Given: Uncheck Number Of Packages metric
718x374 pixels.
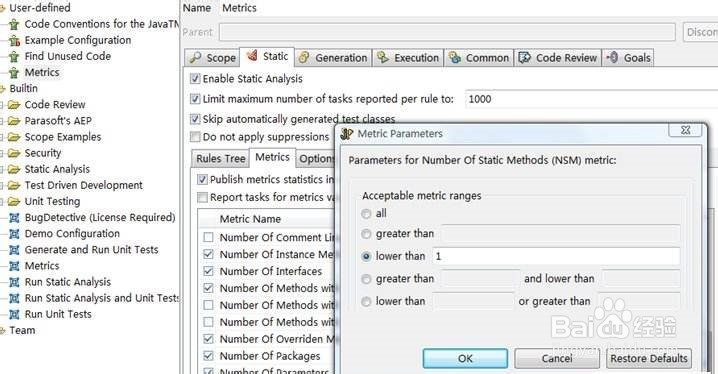Looking at the screenshot, I should pos(208,356).
